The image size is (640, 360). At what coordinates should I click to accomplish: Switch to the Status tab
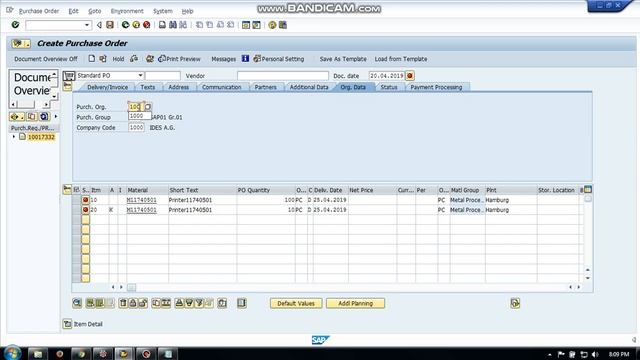(x=389, y=87)
